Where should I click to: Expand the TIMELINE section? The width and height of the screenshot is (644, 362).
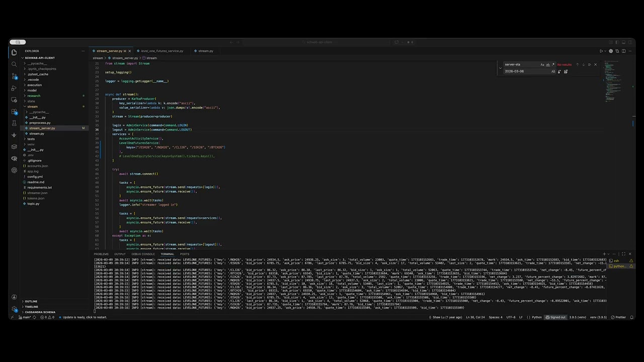tap(31, 307)
